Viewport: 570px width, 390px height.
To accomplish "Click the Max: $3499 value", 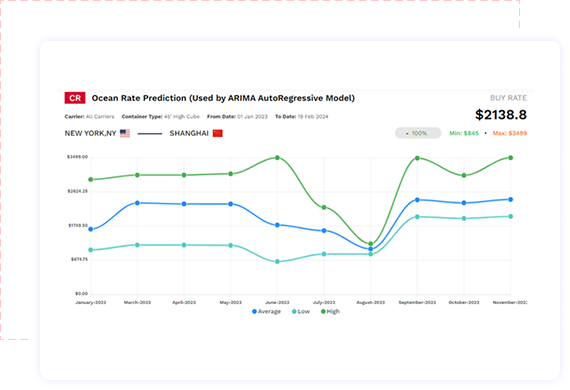I will point(510,133).
